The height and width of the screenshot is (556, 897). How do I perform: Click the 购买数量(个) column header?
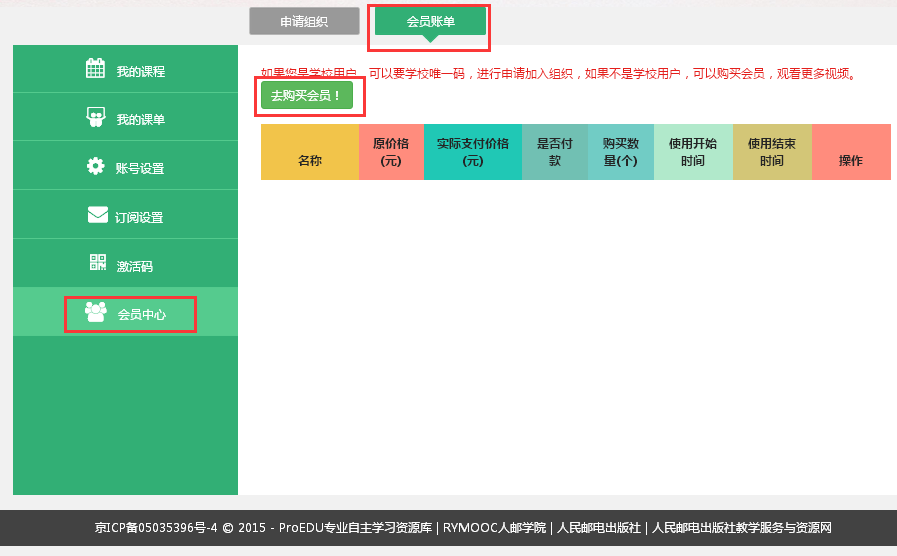621,152
